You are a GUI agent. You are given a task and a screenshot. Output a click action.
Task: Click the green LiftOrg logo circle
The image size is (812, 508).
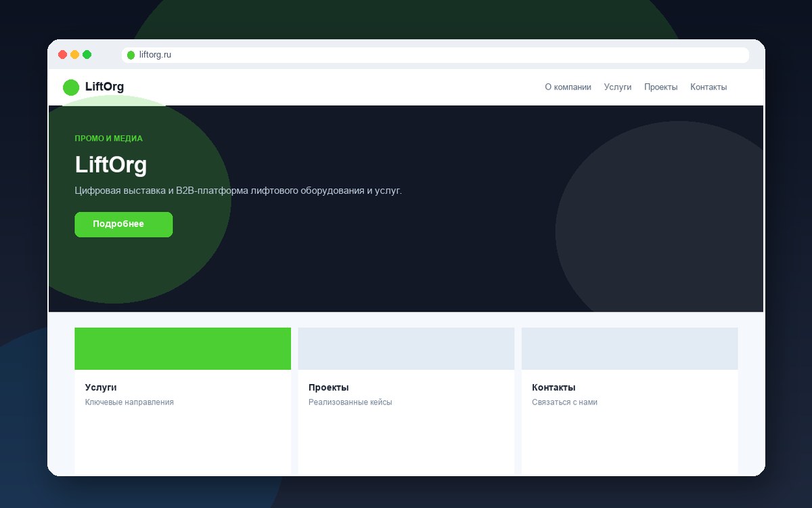coord(71,87)
